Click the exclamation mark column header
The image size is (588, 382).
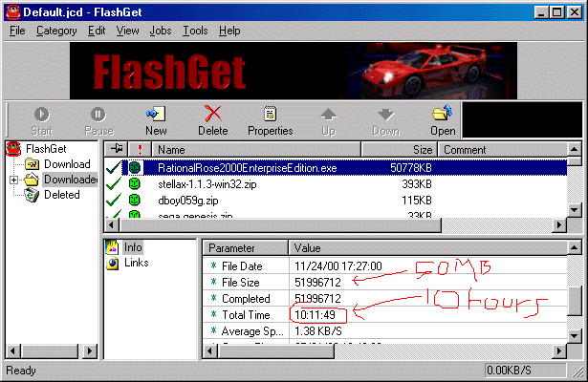click(x=140, y=149)
